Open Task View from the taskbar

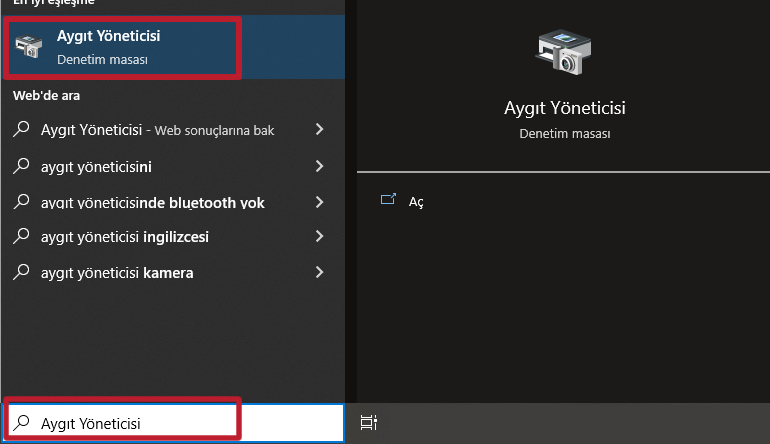368,423
